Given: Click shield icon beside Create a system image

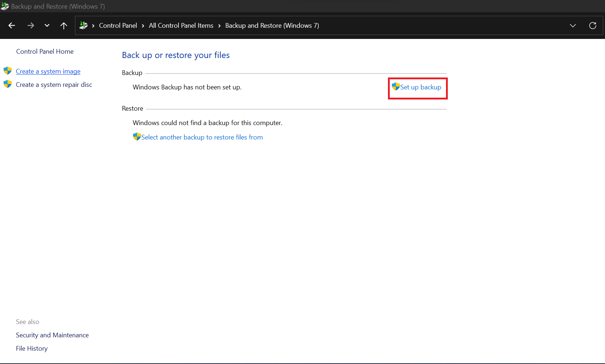Looking at the screenshot, I should point(8,71).
